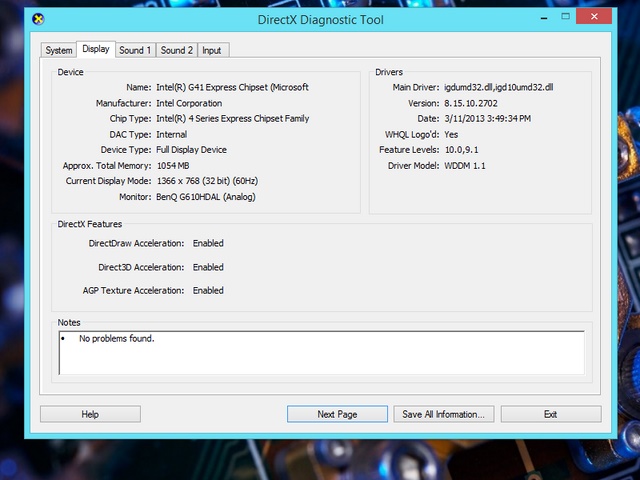640x480 pixels.
Task: Click the device name 'Intel(R) G41 Express Chipset'
Action: 232,87
